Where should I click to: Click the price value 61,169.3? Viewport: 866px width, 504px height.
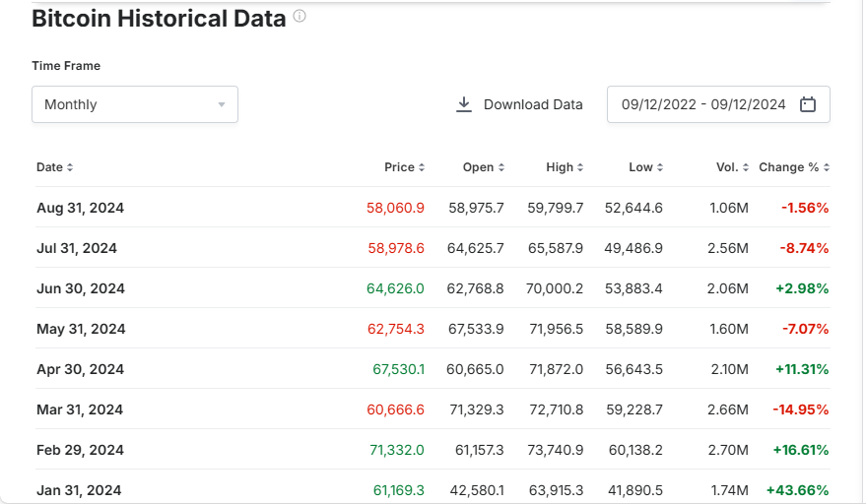pyautogui.click(x=399, y=490)
